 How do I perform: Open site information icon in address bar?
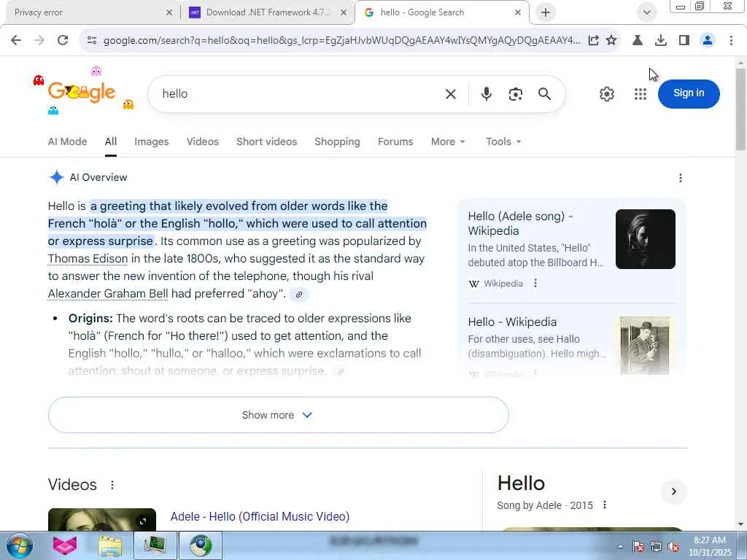point(91,41)
